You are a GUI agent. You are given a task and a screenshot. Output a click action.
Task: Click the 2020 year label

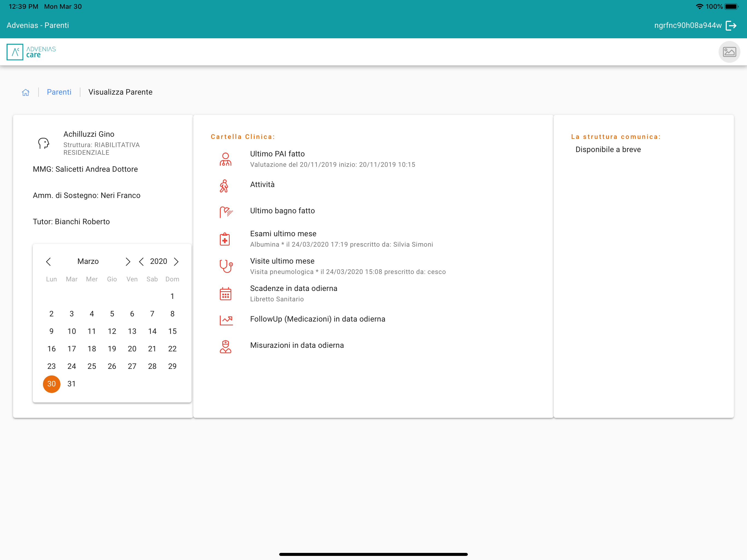(x=158, y=261)
